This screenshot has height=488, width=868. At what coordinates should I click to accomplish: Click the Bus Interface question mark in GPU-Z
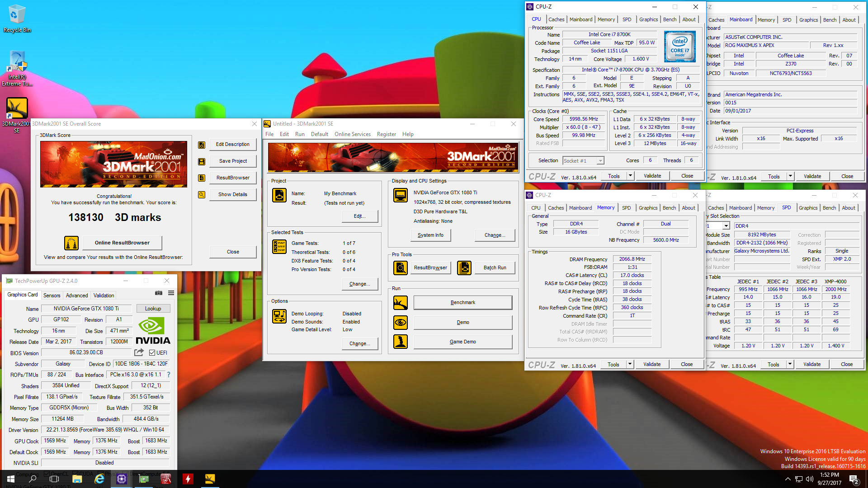pos(169,375)
